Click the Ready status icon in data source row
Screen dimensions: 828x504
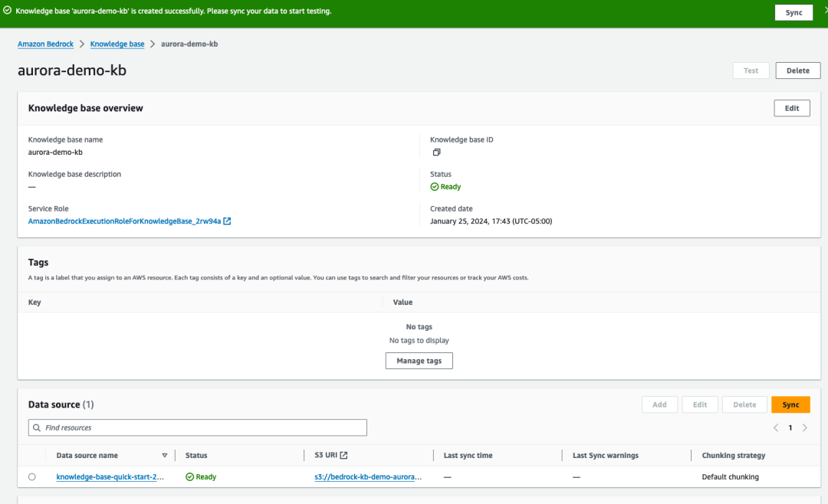pyautogui.click(x=189, y=476)
